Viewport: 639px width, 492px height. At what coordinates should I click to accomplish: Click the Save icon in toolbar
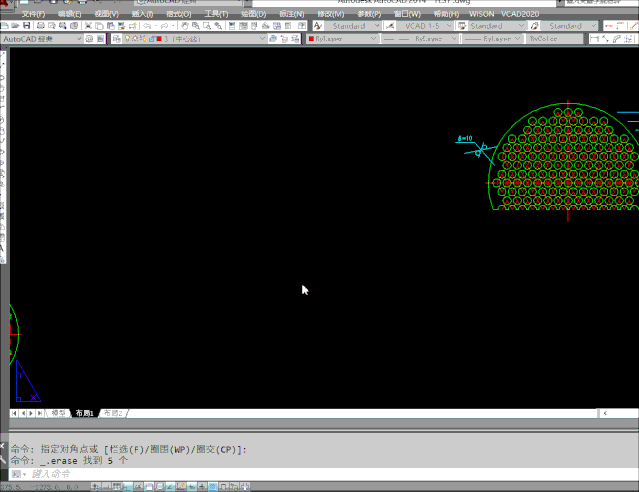(x=28, y=25)
